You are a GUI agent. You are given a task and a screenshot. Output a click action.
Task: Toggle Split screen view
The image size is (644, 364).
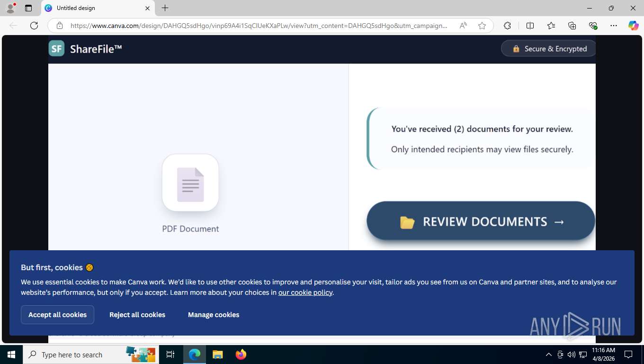(x=530, y=26)
